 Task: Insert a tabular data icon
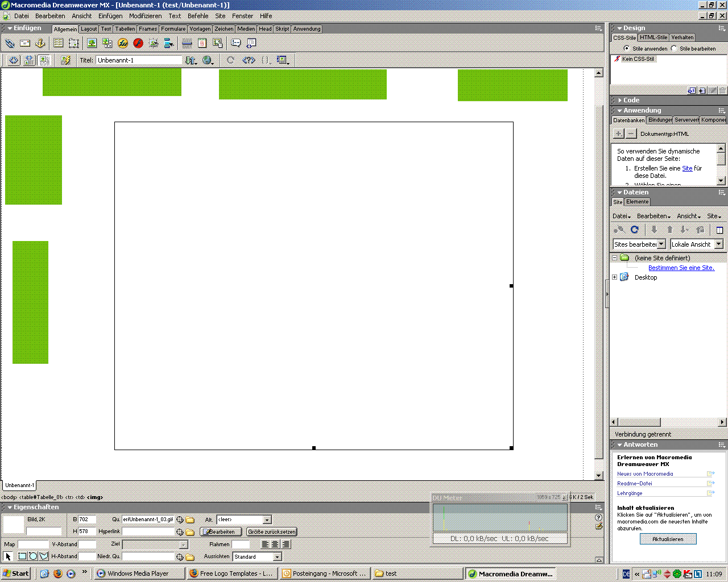pyautogui.click(x=217, y=43)
